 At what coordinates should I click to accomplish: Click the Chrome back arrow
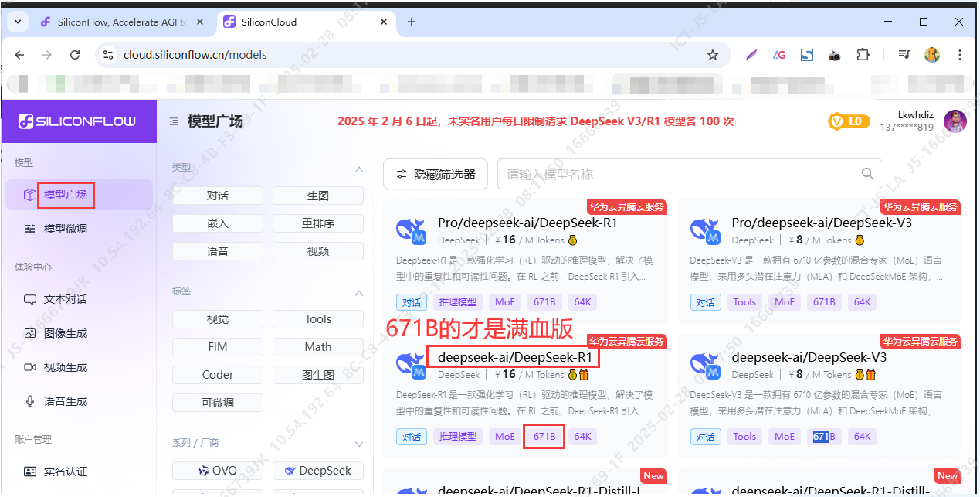pyautogui.click(x=20, y=55)
